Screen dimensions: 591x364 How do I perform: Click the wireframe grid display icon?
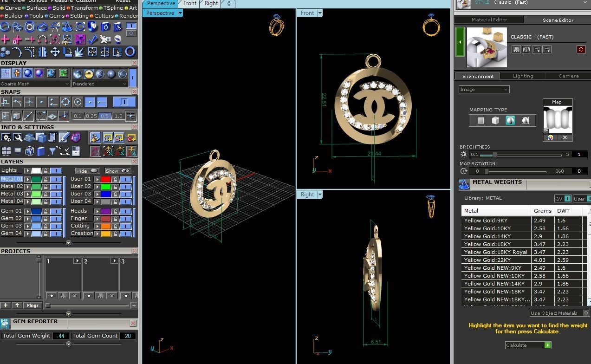(6, 73)
